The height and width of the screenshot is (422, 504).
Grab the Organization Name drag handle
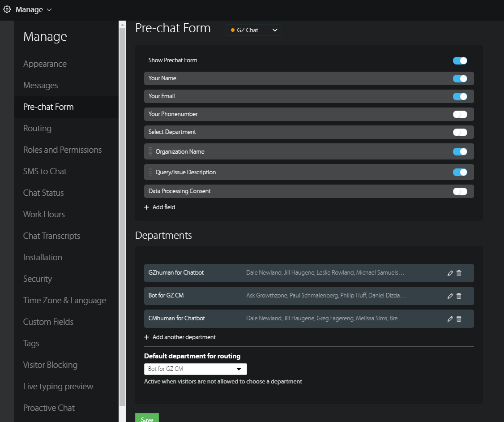(x=150, y=152)
